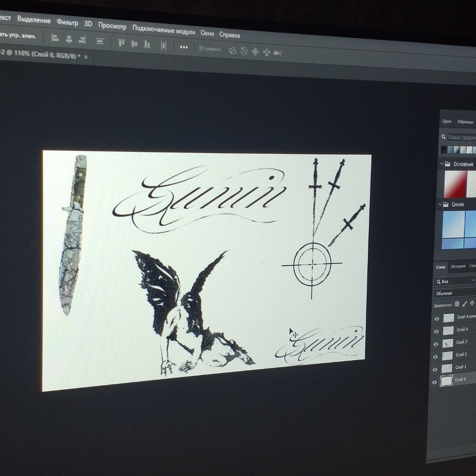This screenshot has height=476, width=476.
Task: Click the Слой 3 layer thumbnail
Action: tap(448, 343)
